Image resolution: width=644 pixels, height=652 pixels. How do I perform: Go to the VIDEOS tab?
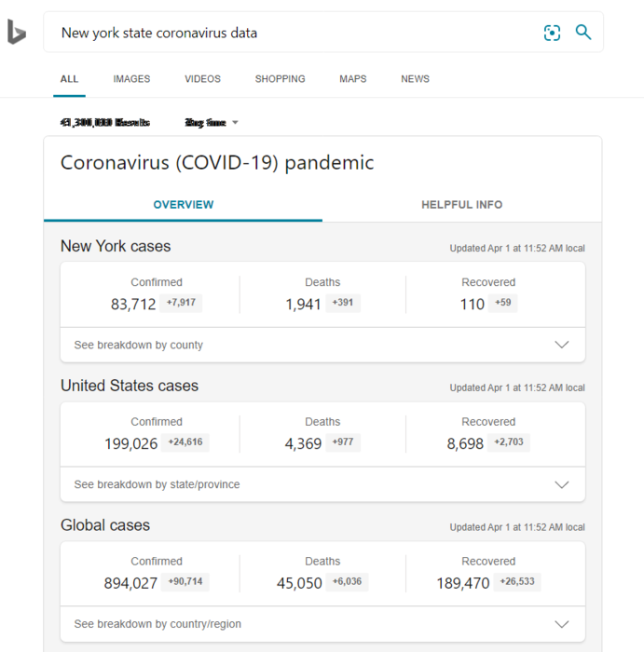click(202, 79)
